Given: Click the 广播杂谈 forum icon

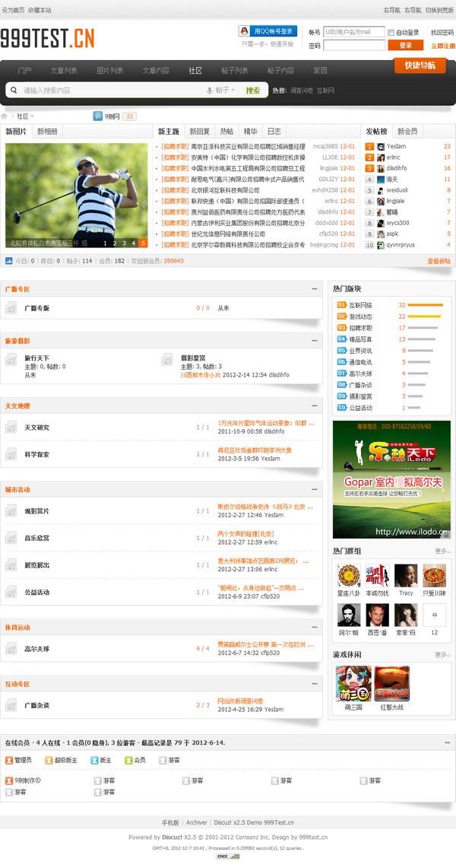Looking at the screenshot, I should click(x=11, y=706).
